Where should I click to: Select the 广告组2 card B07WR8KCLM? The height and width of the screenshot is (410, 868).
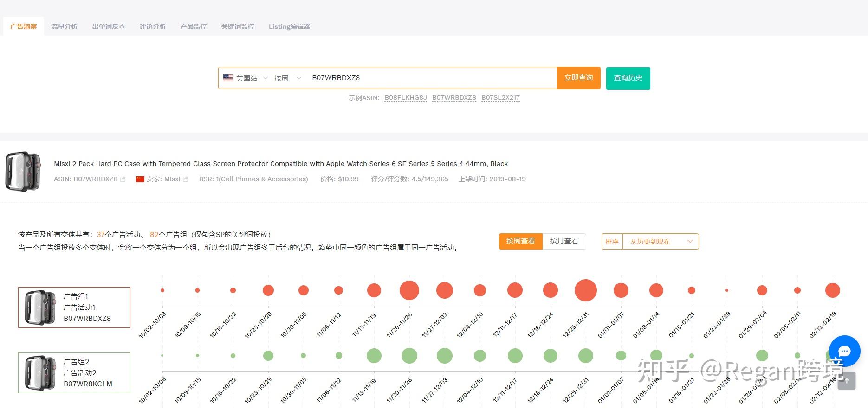coord(74,373)
